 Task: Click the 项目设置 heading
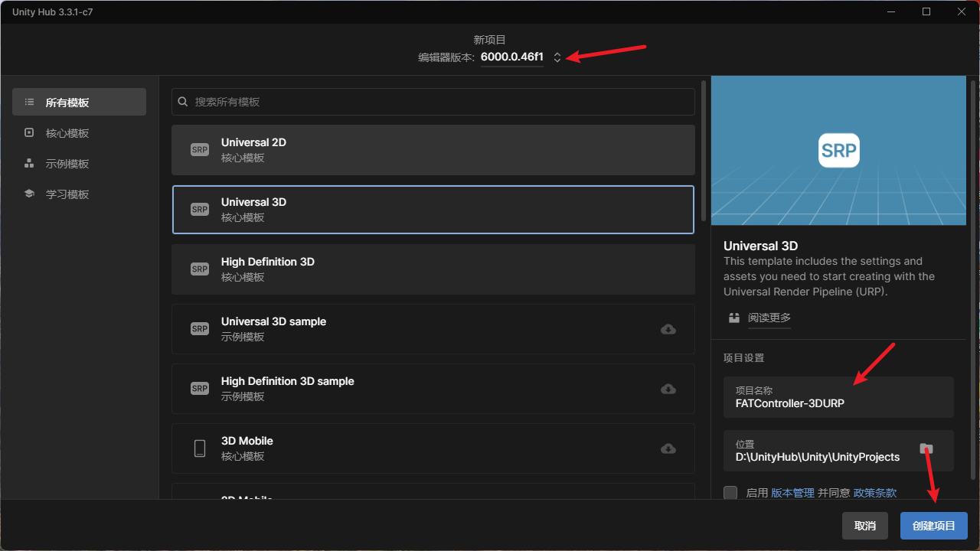click(744, 357)
